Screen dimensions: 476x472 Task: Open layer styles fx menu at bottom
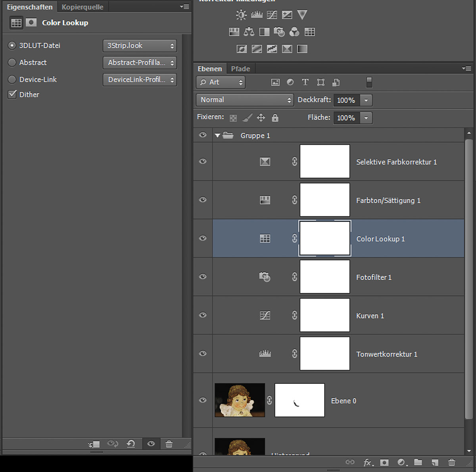click(368, 462)
